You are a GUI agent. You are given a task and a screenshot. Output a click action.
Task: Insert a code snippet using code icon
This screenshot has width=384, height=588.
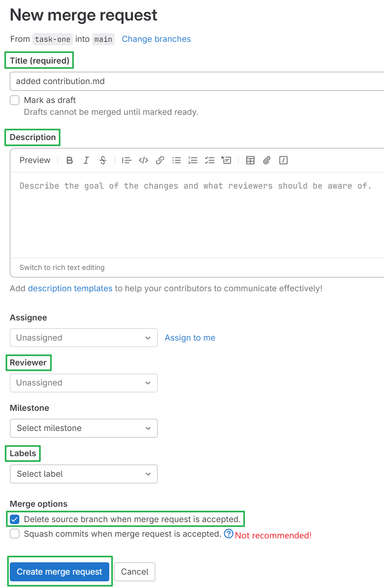click(x=144, y=160)
